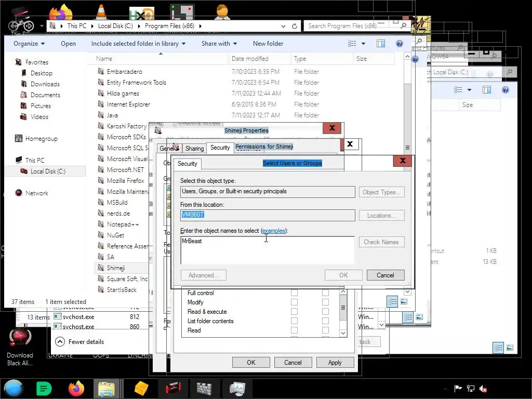Screen dimensions: 532x399
Task: Open Help in Program Files window toolbar
Action: click(x=400, y=44)
